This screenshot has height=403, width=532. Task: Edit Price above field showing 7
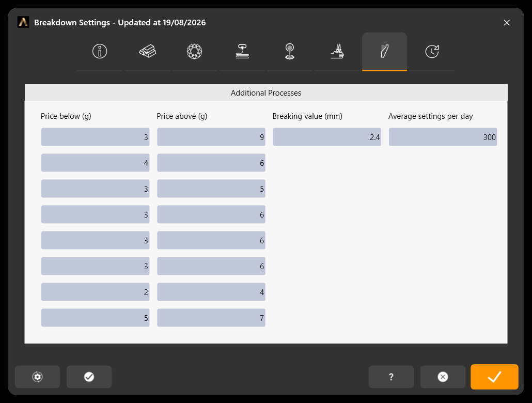211,318
